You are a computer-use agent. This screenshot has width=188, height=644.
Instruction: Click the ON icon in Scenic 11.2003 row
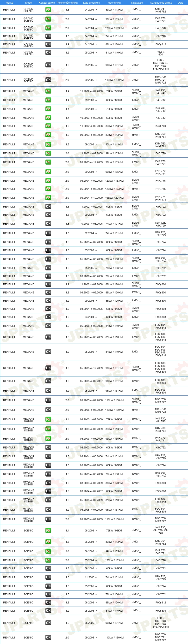click(48, 577)
